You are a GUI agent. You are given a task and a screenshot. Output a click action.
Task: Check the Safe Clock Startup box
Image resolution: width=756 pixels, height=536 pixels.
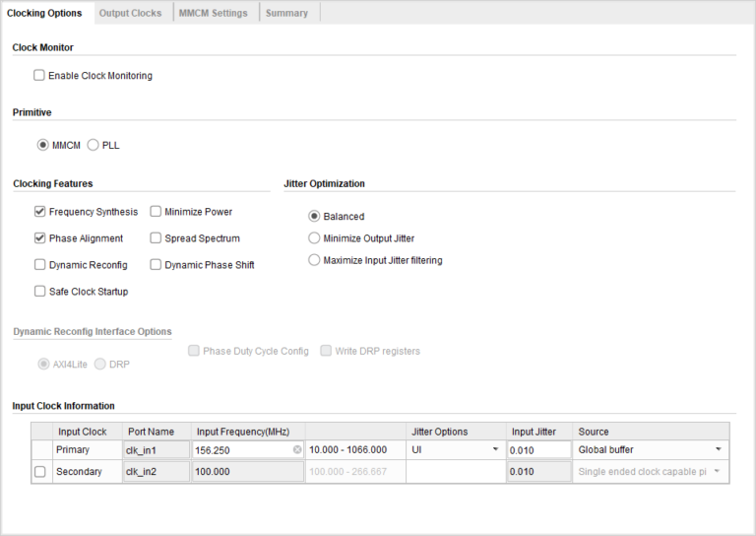click(x=39, y=292)
